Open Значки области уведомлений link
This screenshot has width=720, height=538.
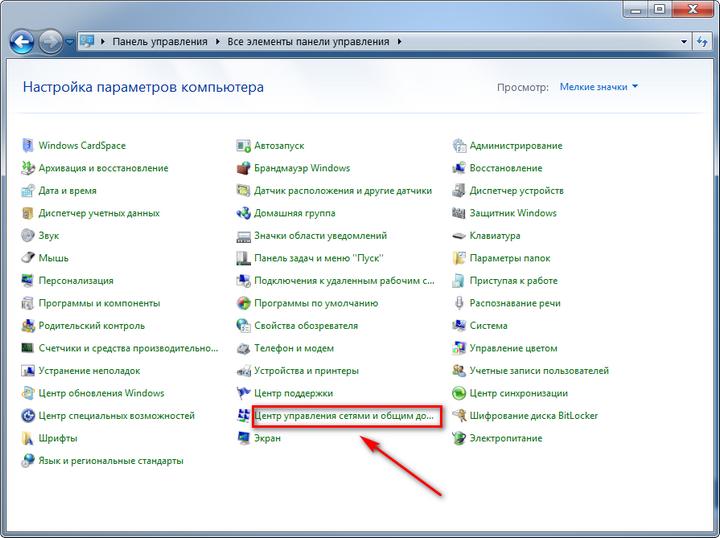pos(321,235)
